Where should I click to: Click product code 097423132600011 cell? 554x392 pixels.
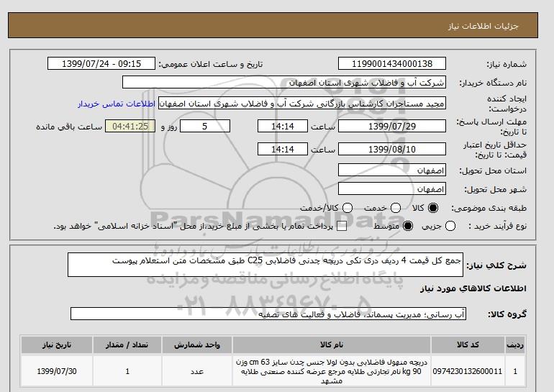[x=468, y=371]
